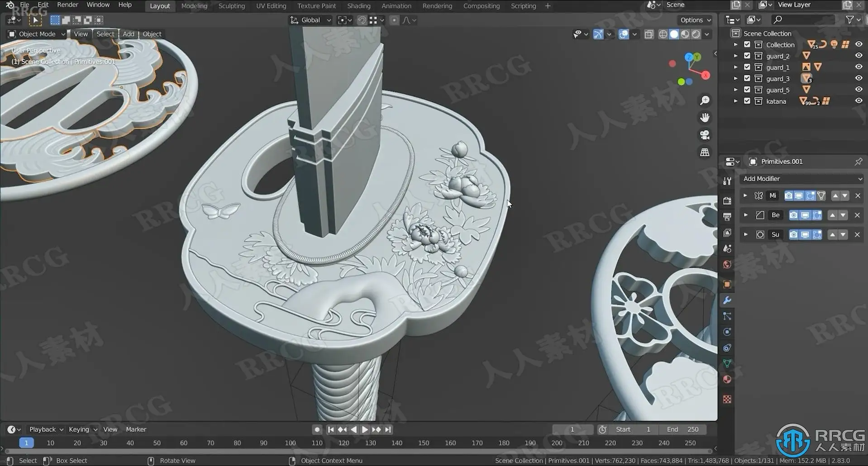868x466 pixels.
Task: Open the Object Data mesh properties tab
Action: point(727,363)
